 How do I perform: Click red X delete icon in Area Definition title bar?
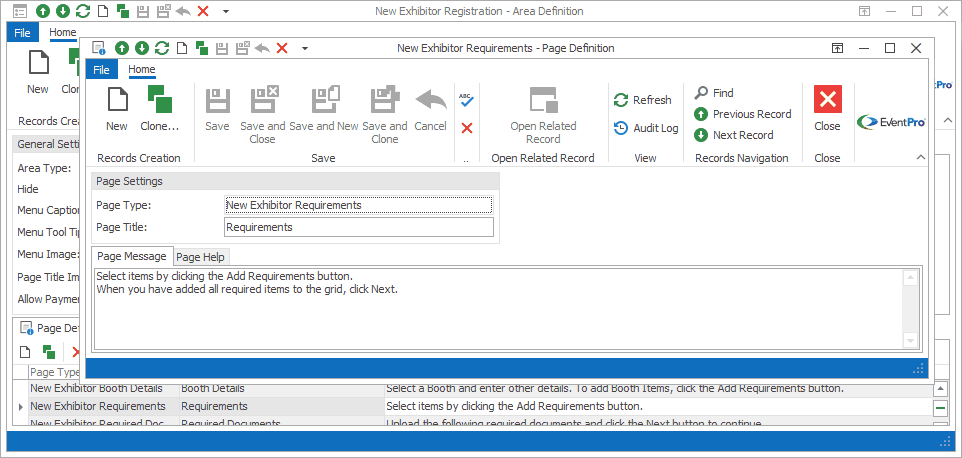[203, 11]
